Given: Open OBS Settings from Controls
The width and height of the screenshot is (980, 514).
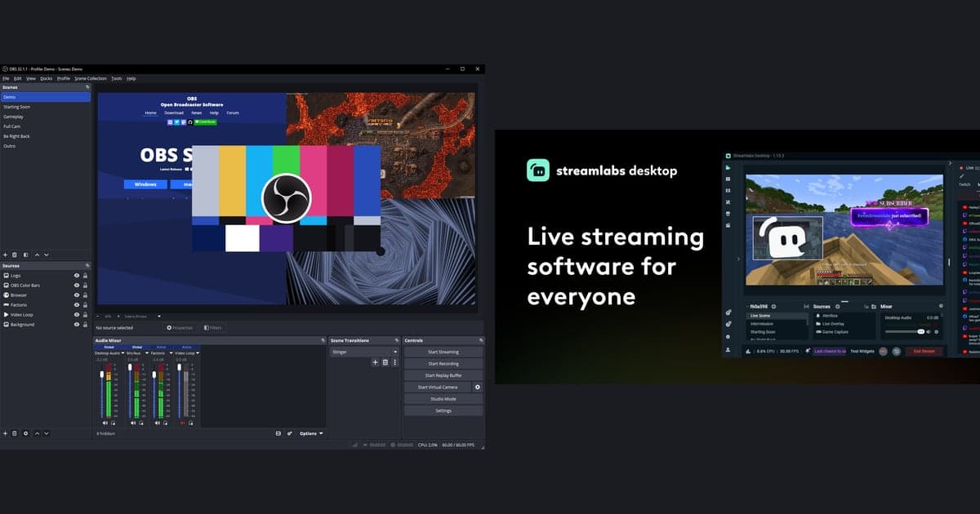Looking at the screenshot, I should tap(443, 410).
